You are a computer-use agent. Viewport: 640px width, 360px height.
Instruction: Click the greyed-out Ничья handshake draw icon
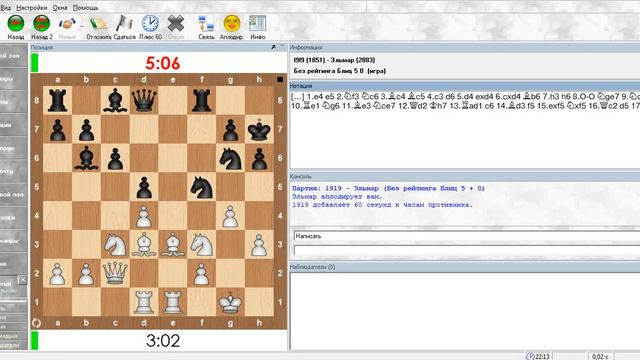[x=67, y=24]
